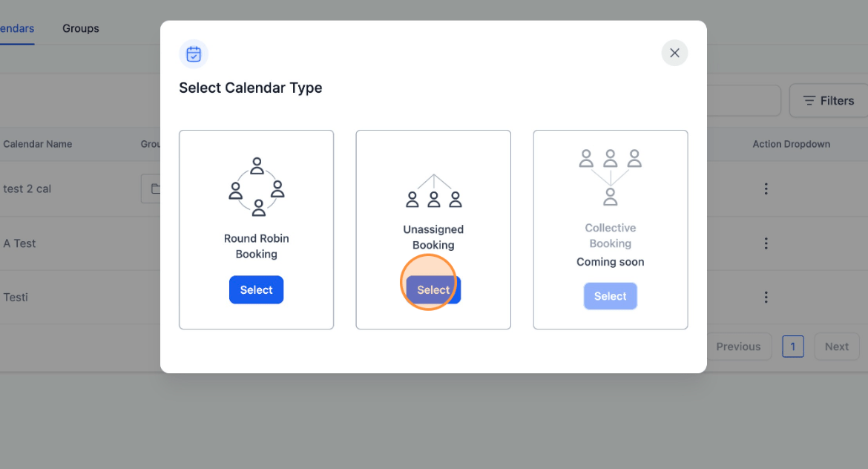Screen dimensions: 868x469
Task: Select Round Robin Booking calendar type
Action: [256, 289]
